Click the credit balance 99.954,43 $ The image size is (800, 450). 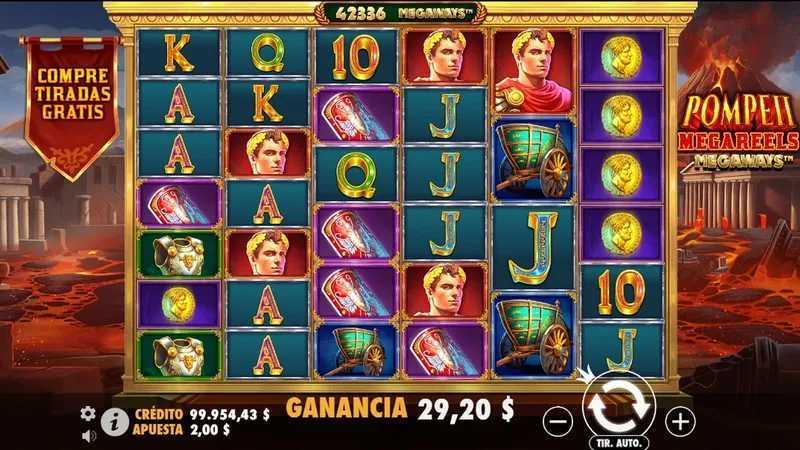tap(230, 414)
